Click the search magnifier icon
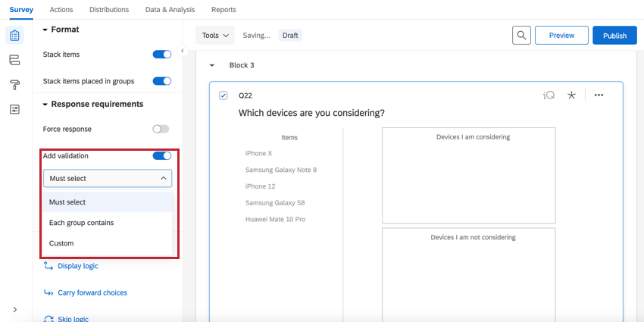The width and height of the screenshot is (644, 322). (x=521, y=36)
